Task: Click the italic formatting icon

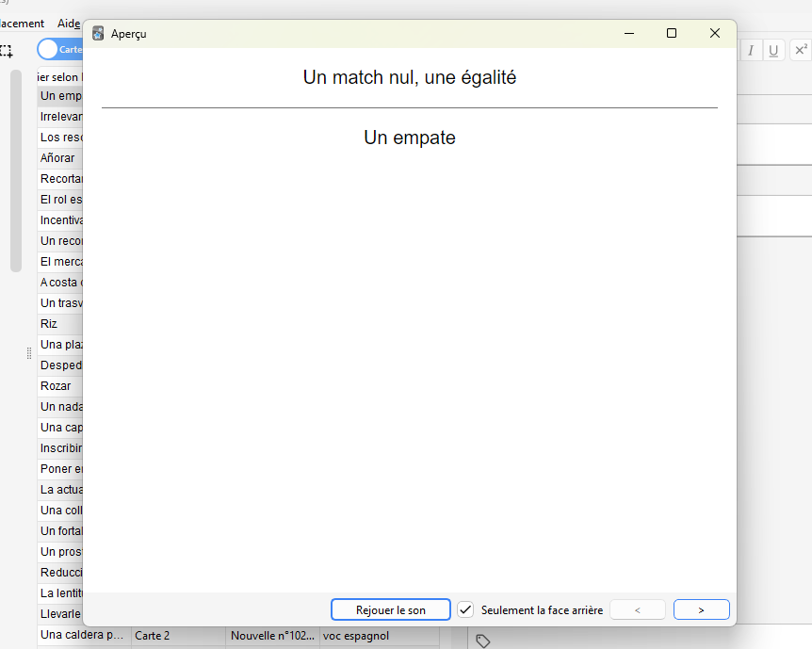Action: click(x=751, y=51)
